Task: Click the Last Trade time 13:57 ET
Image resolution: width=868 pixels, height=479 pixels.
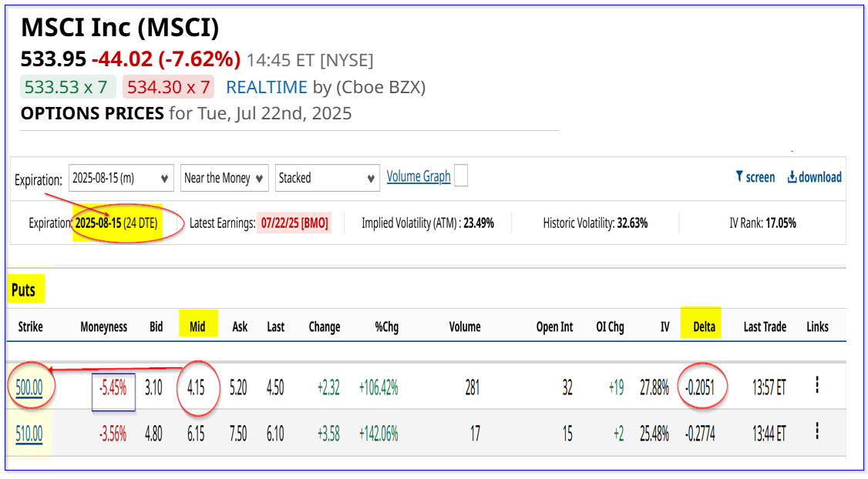Action: (x=769, y=387)
